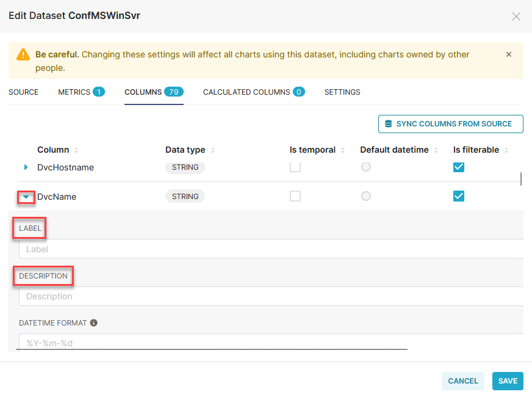This screenshot has height=397, width=532.
Task: Uncheck Is filterable for DvcHostname
Action: [x=459, y=167]
